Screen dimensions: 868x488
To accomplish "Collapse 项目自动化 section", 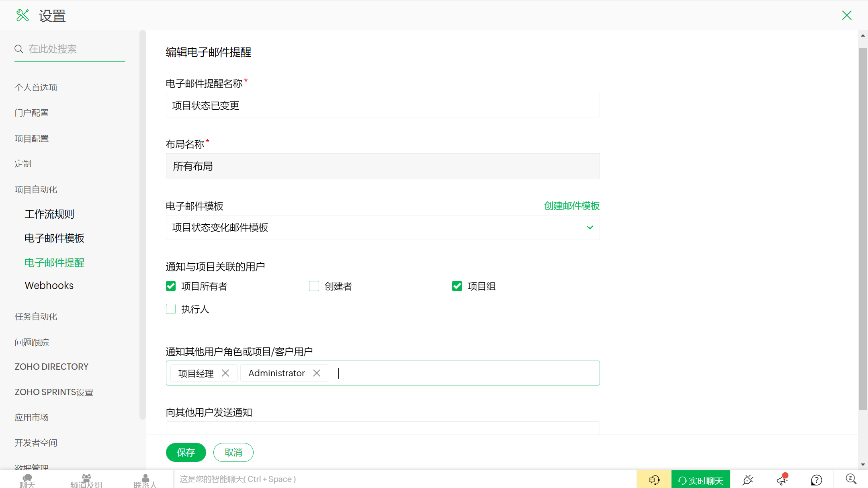I will tap(36, 190).
